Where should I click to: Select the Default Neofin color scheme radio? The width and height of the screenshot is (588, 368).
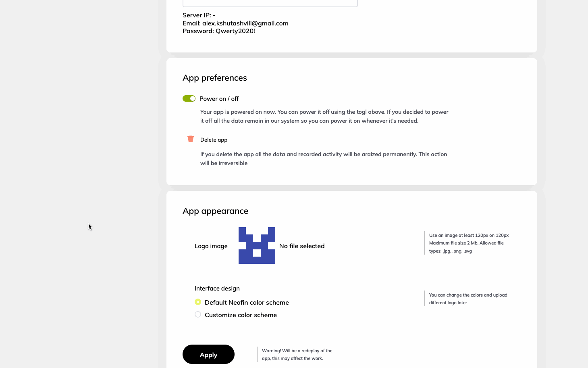coord(198,302)
